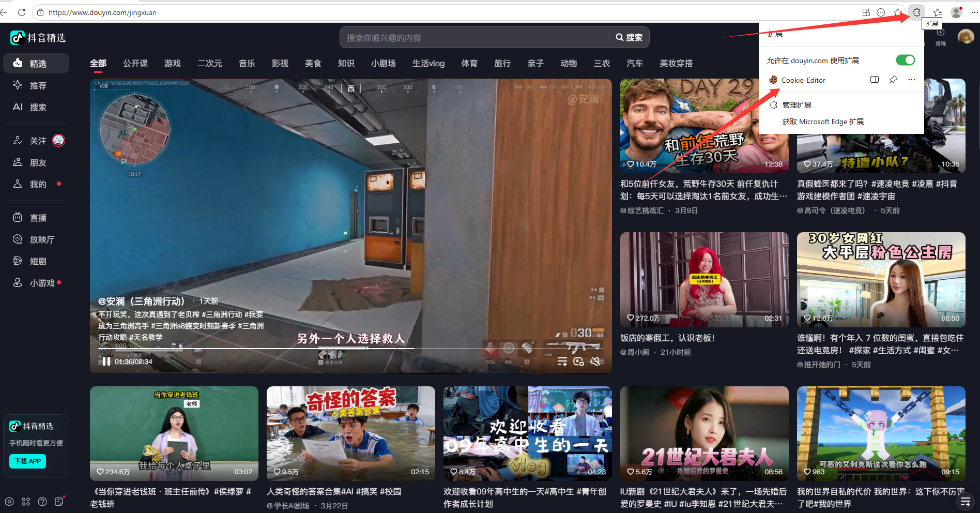Toggle the favorites star in address bar
Viewport: 980px width, 513px height.
click(899, 12)
